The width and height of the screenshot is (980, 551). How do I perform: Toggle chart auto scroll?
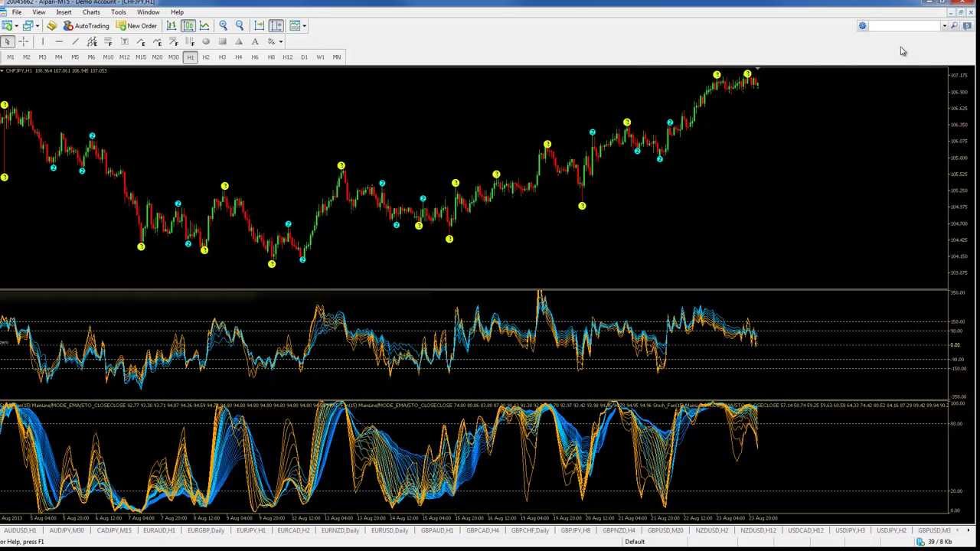[x=259, y=26]
